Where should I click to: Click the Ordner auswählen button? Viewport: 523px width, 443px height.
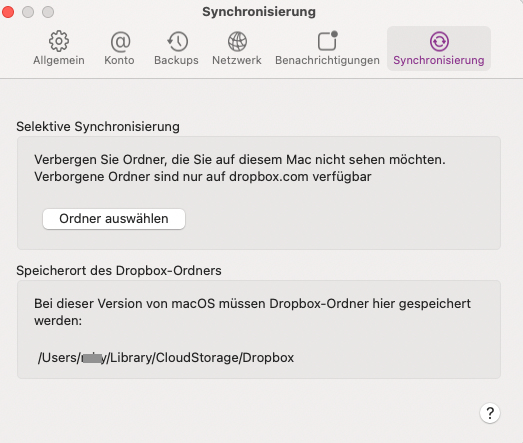(114, 219)
